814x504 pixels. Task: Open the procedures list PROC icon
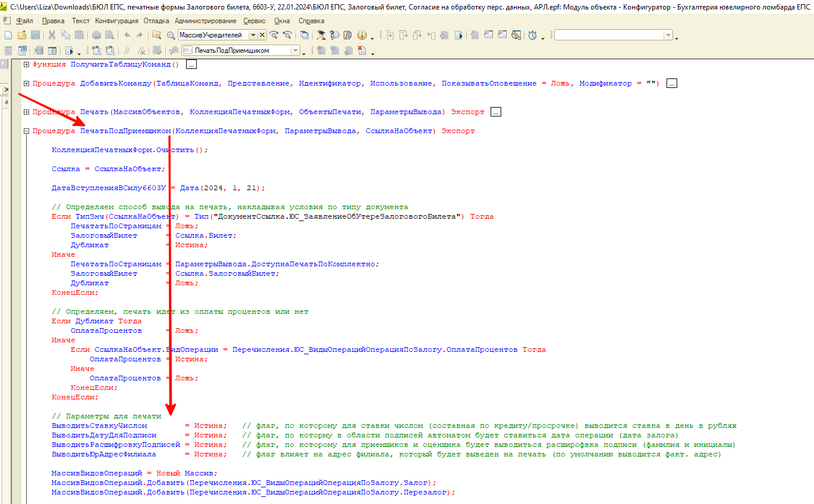pos(174,51)
